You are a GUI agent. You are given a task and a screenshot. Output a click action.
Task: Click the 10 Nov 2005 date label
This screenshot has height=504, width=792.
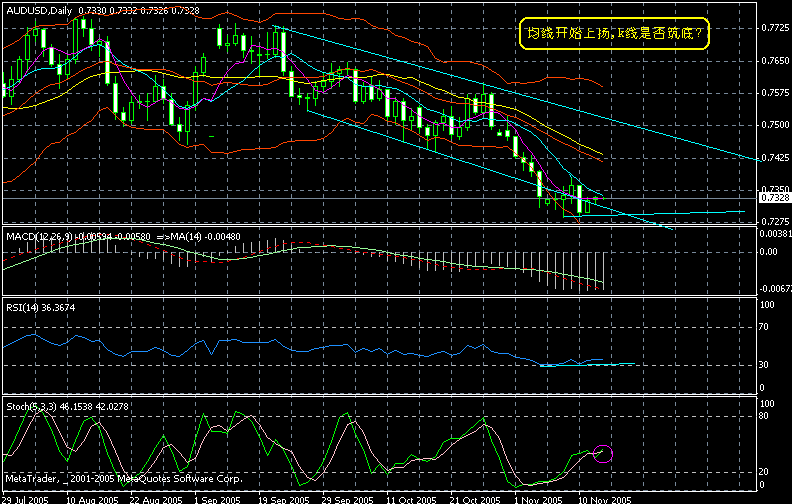pyautogui.click(x=604, y=496)
